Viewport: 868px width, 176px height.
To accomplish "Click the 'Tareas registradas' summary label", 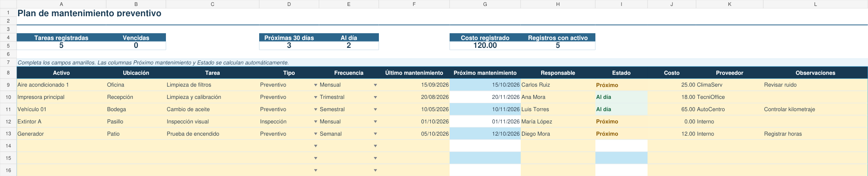I will [61, 38].
